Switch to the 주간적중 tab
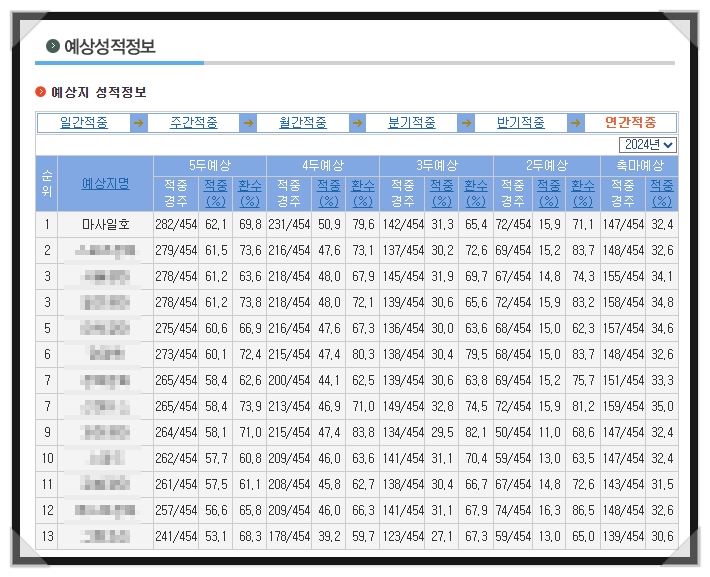The width and height of the screenshot is (710, 577). (193, 122)
